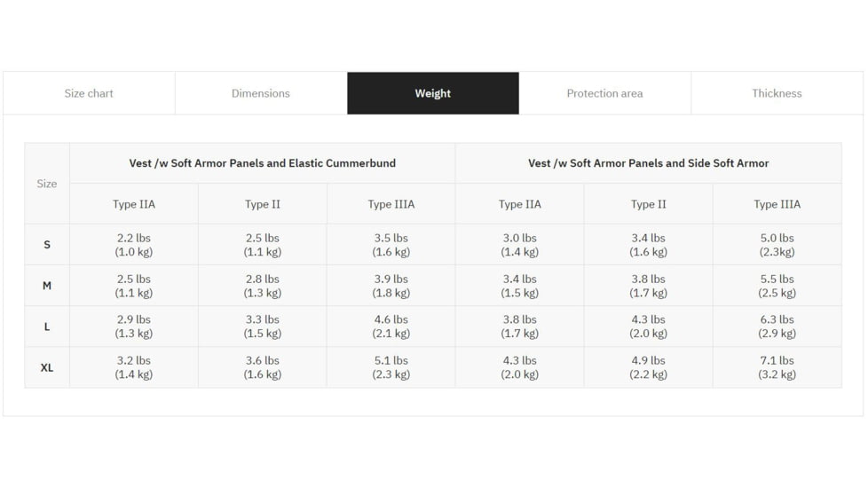The image size is (868, 488).
Task: Open the Protection area tab
Action: pos(605,93)
